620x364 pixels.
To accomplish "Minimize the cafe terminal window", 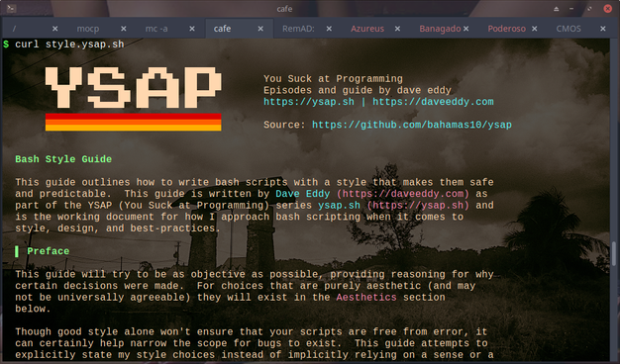I will [x=571, y=9].
